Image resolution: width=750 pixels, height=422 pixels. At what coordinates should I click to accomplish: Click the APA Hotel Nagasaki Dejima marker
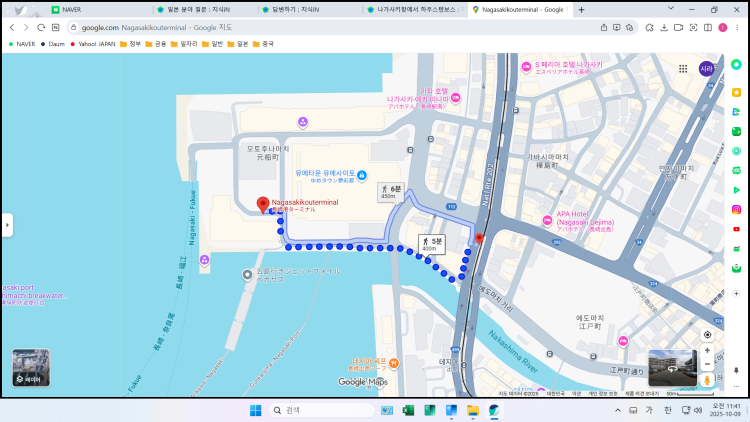pyautogui.click(x=546, y=218)
